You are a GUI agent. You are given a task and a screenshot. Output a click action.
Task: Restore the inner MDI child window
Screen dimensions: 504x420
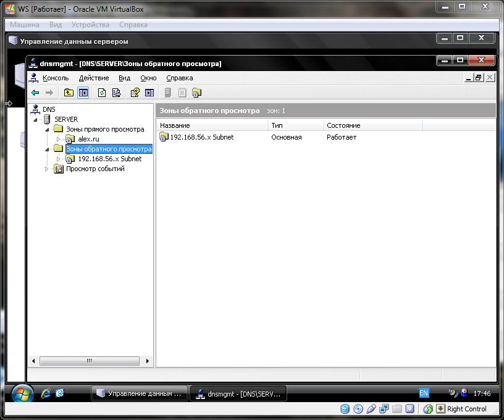[x=479, y=77]
